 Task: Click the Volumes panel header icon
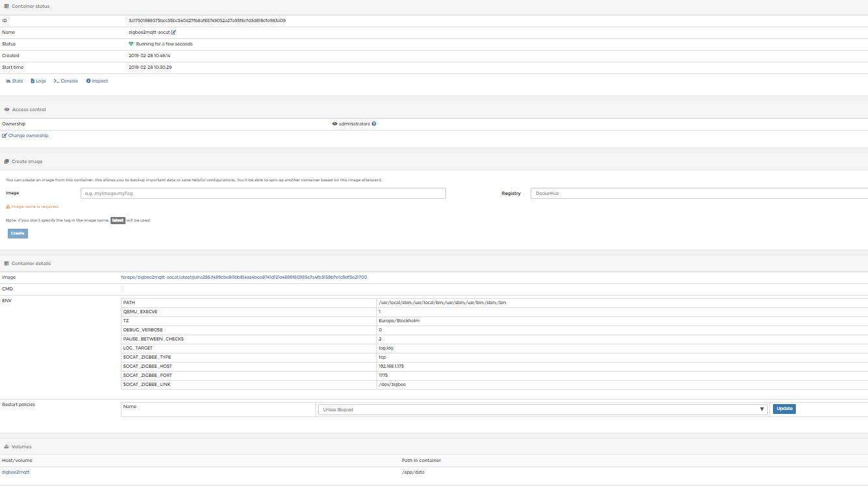(x=8, y=446)
